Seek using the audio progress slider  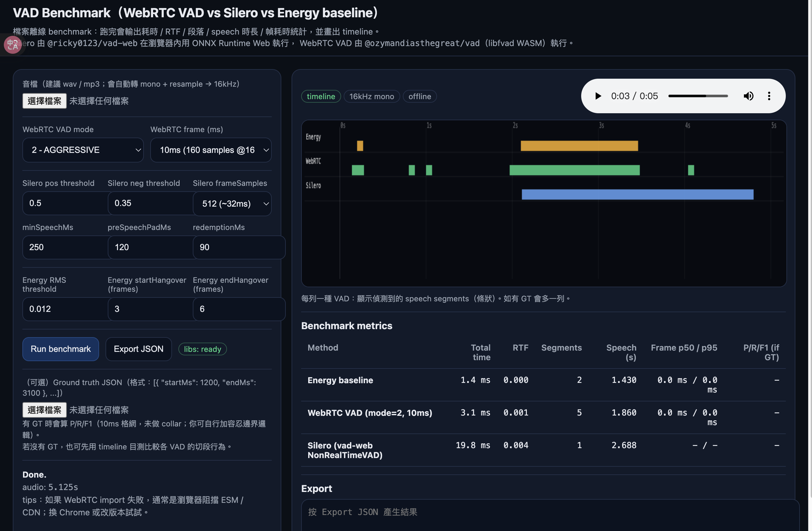pos(698,96)
